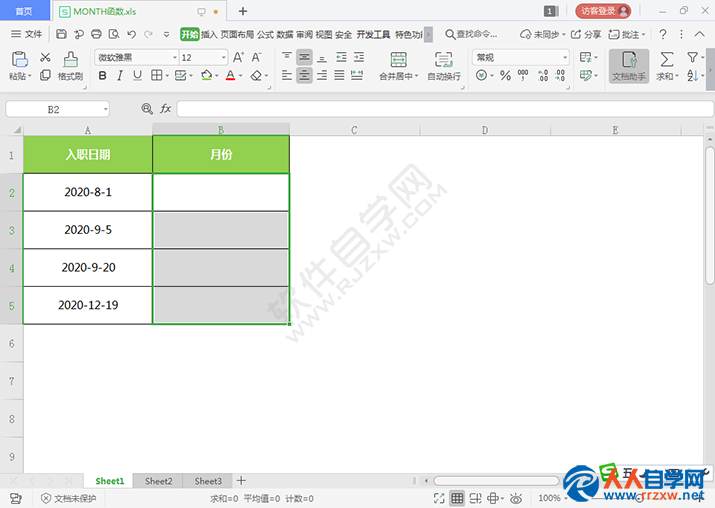Clear formatting with the eraser icon
The height and width of the screenshot is (508, 715).
coord(256,75)
